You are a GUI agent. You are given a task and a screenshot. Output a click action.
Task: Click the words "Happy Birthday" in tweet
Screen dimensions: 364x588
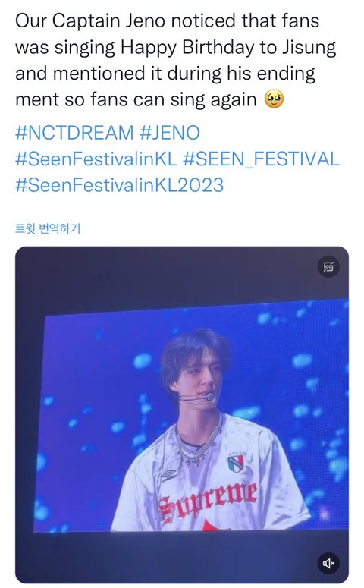pyautogui.click(x=187, y=48)
